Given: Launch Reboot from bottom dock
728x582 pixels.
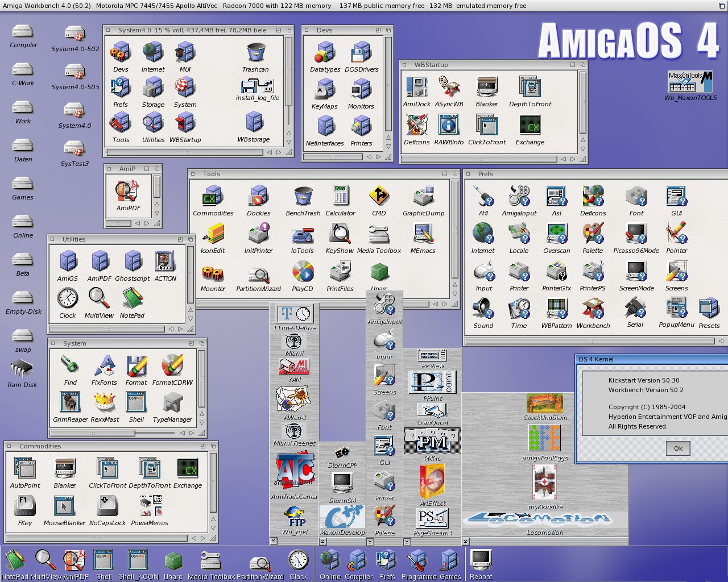Looking at the screenshot, I should pyautogui.click(x=481, y=561).
